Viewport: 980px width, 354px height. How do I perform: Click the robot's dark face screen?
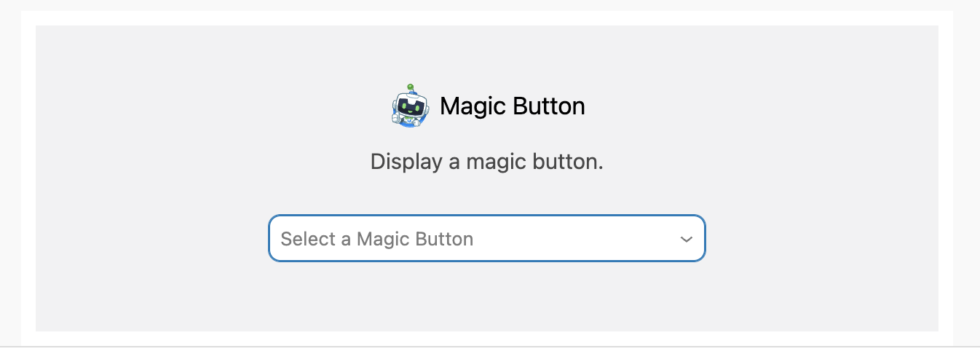point(412,106)
